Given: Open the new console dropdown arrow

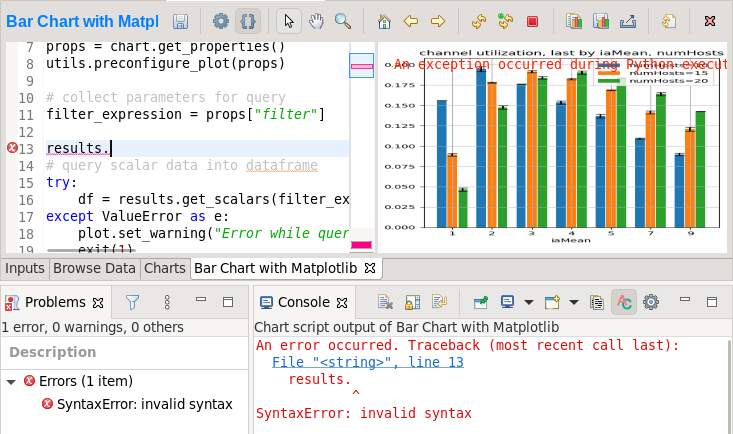Looking at the screenshot, I should click(574, 303).
